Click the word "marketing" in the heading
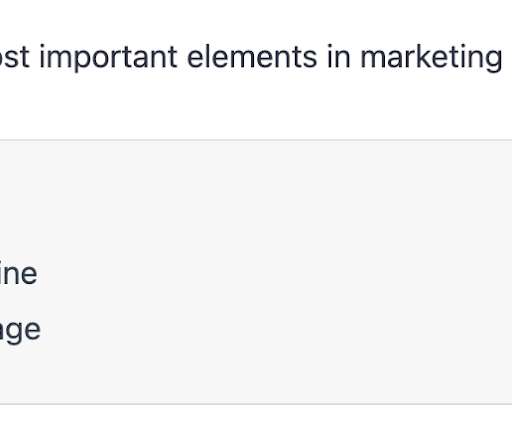 431,58
